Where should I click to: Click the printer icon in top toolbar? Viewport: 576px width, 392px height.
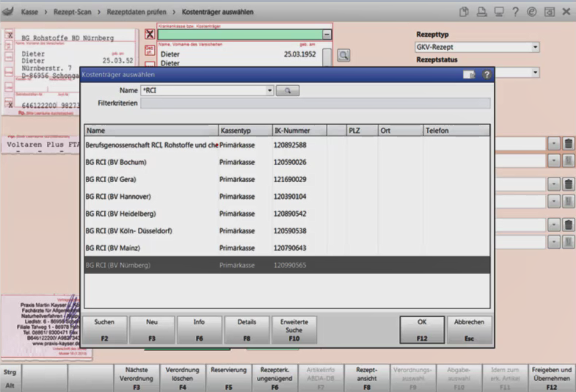(x=481, y=12)
